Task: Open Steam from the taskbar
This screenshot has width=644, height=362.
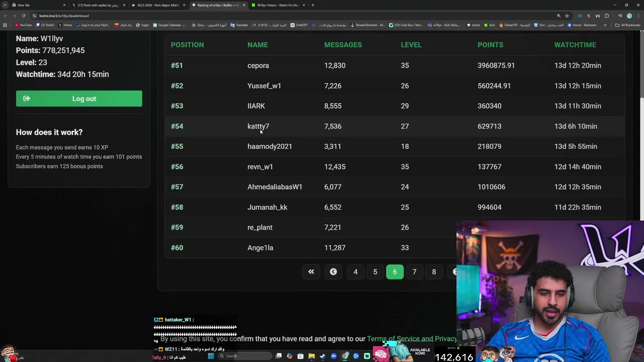Action: 323,356
